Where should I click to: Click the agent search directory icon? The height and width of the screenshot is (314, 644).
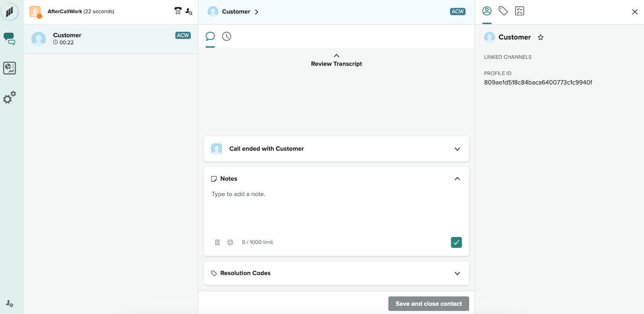tap(189, 11)
